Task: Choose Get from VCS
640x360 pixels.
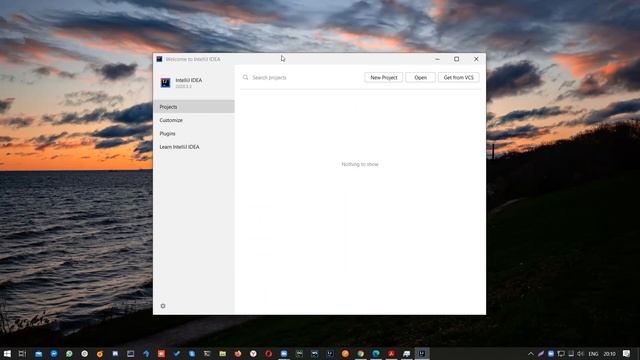Action: click(x=458, y=78)
